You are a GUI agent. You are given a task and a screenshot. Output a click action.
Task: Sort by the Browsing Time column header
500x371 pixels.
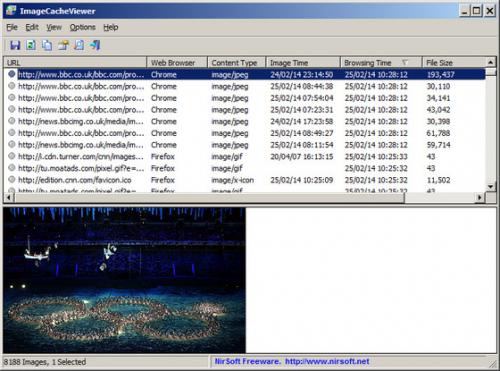381,62
